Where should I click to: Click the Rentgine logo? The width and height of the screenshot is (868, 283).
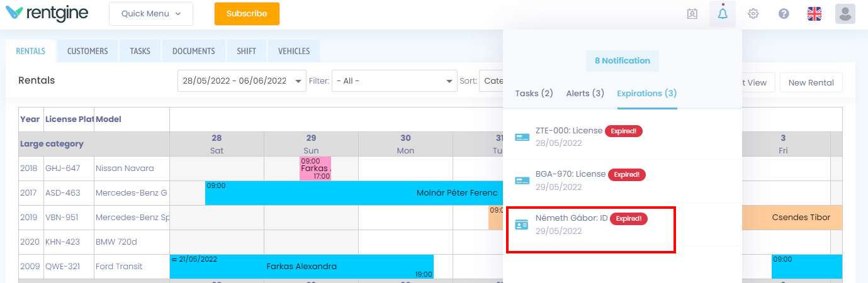pyautogui.click(x=47, y=13)
